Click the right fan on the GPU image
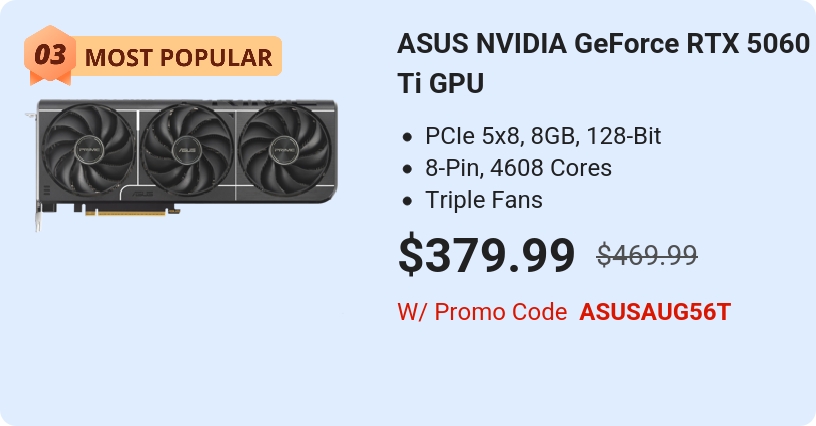The image size is (816, 426). coord(282,150)
